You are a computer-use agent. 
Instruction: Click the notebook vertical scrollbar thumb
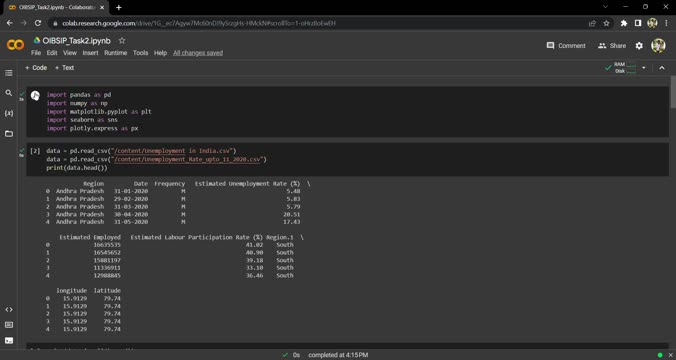(x=673, y=93)
